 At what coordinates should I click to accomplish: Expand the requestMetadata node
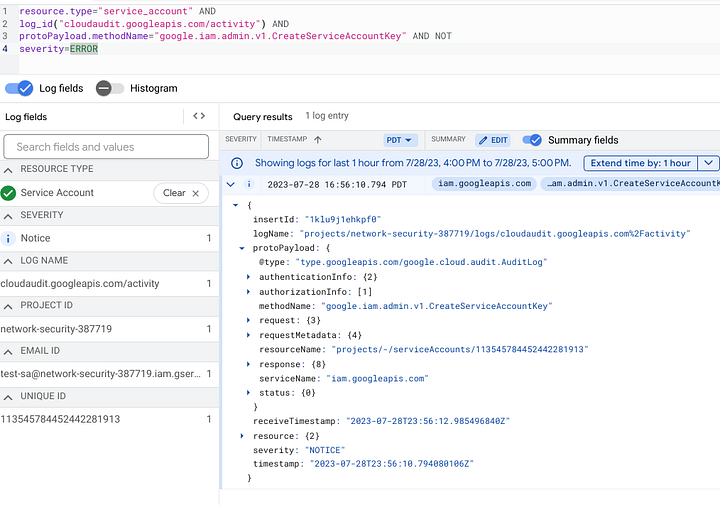(x=250, y=335)
